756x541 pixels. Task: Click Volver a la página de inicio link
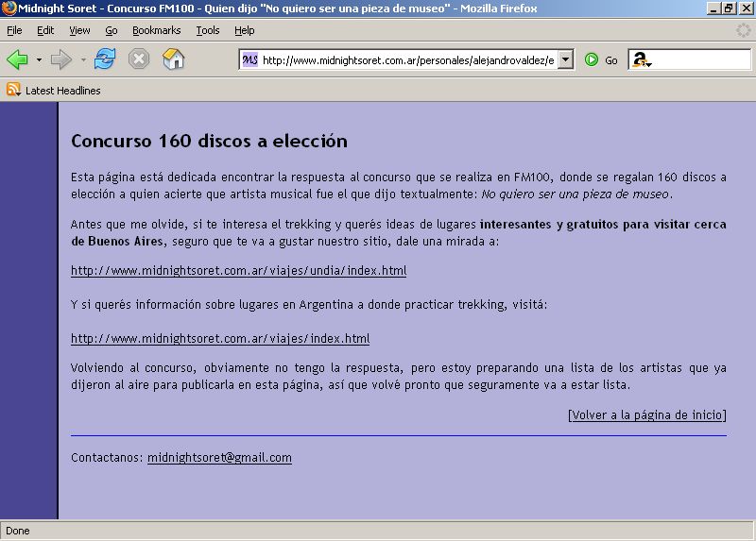pyautogui.click(x=647, y=414)
